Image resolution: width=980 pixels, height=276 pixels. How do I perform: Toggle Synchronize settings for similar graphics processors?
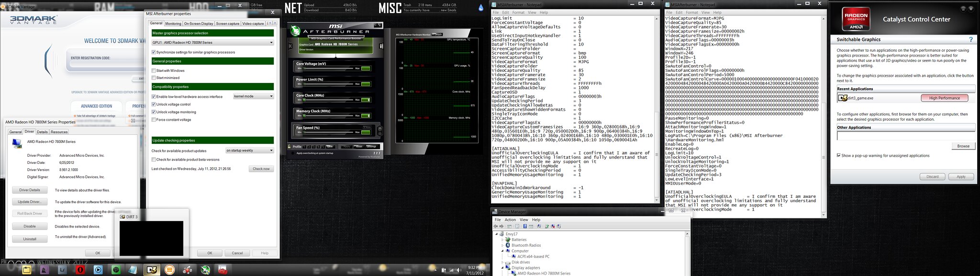[154, 52]
